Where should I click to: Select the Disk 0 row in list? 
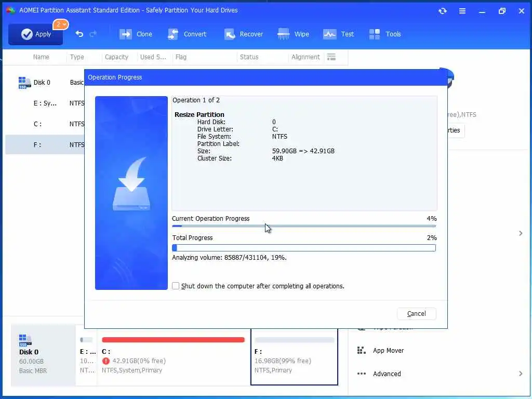[x=45, y=83]
